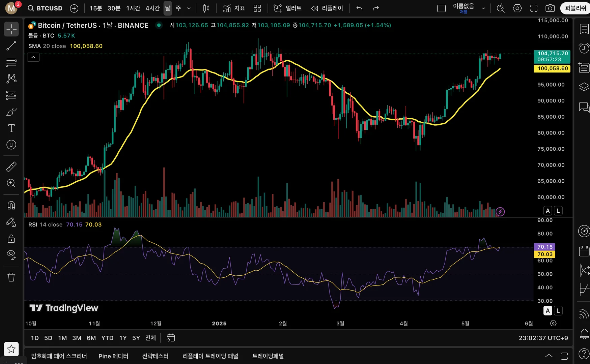This screenshot has width=590, height=364.
Task: Select the 1Y date range button
Action: [123, 338]
